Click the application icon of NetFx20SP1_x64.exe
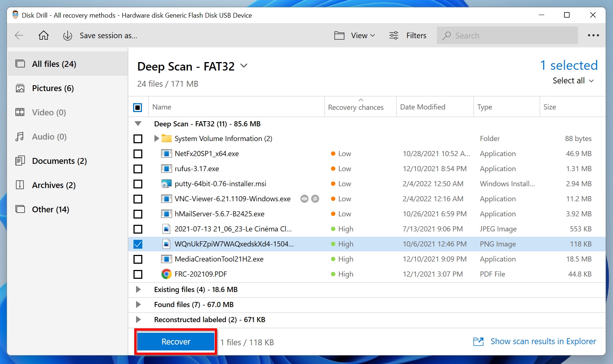This screenshot has height=364, width=613. point(167,154)
